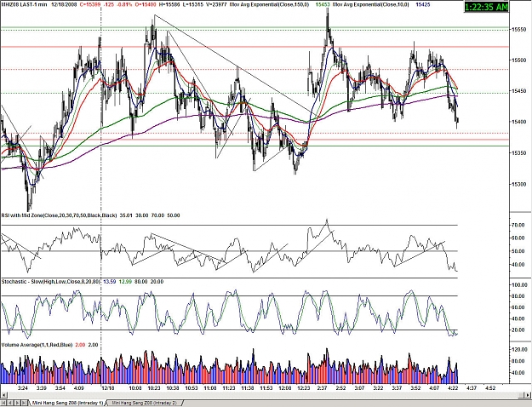Select the Mini Hang Seng Z08 (Intraday 1) tab
This screenshot has width=532, height=407.
[67, 403]
